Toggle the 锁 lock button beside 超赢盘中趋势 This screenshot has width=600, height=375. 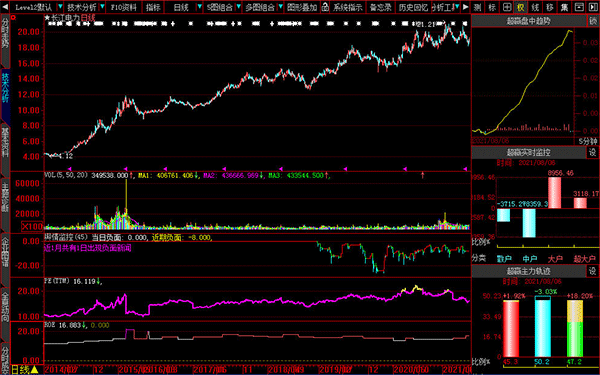pyautogui.click(x=593, y=21)
